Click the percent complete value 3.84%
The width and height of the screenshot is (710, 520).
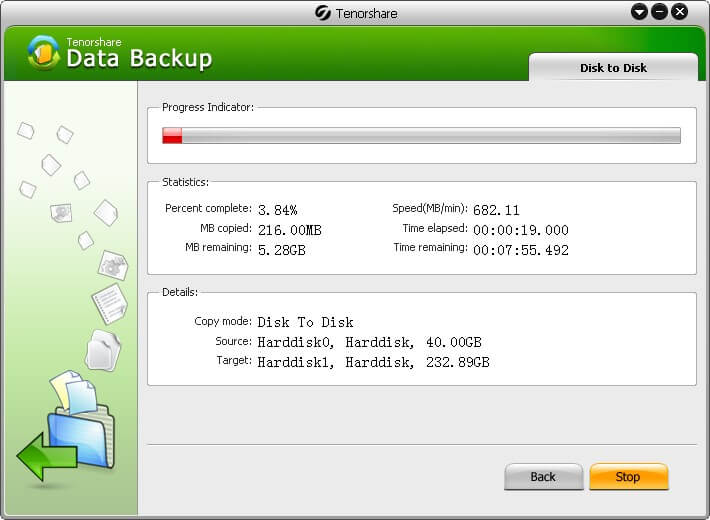[x=278, y=210]
